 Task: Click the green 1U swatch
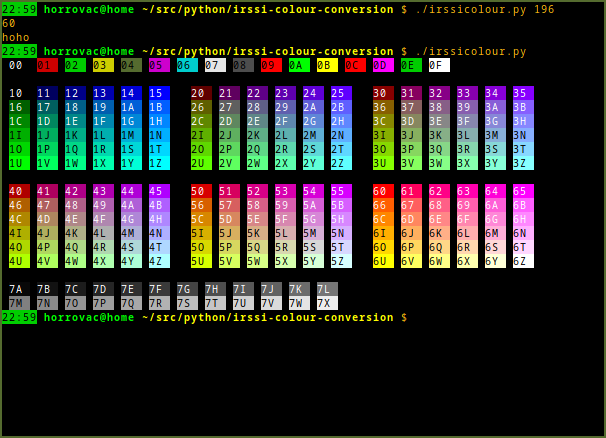click(16, 163)
